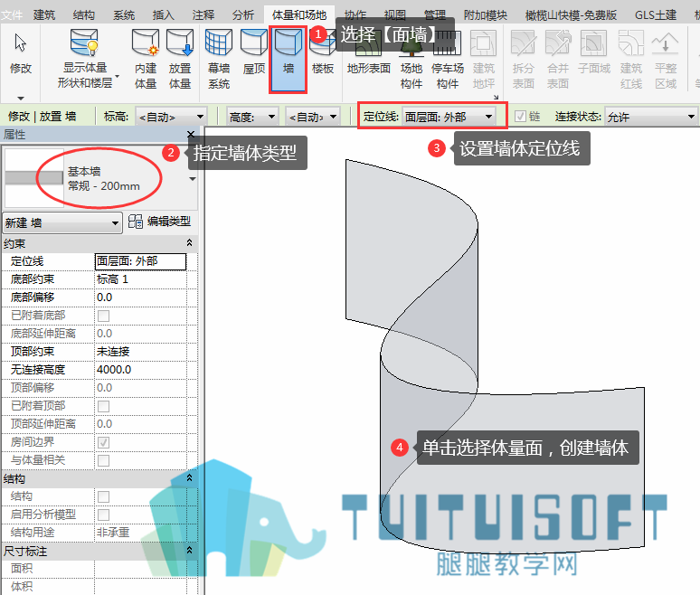
Task: Select the 修改 (Modify) arrow tool
Action: (21, 53)
